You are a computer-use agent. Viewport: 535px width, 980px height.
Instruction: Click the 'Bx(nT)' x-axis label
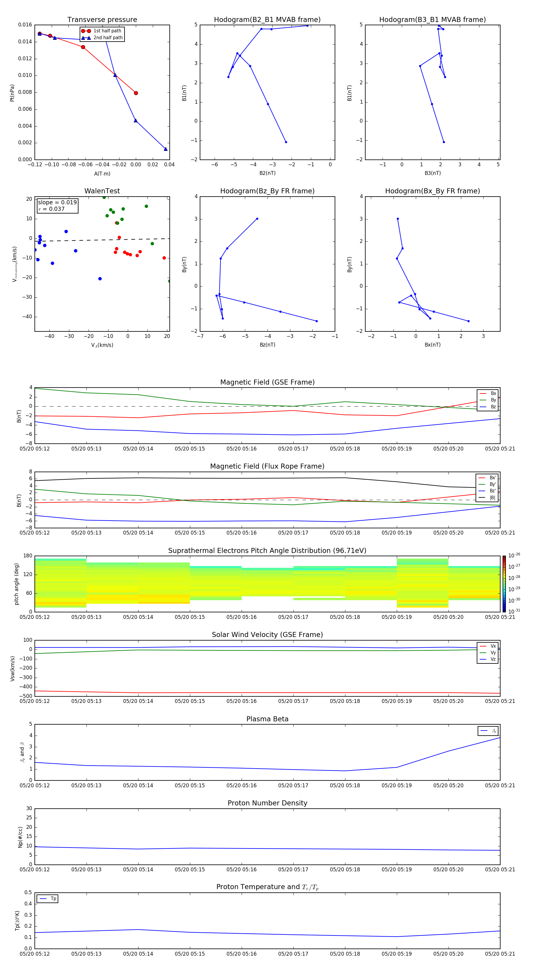pos(432,345)
